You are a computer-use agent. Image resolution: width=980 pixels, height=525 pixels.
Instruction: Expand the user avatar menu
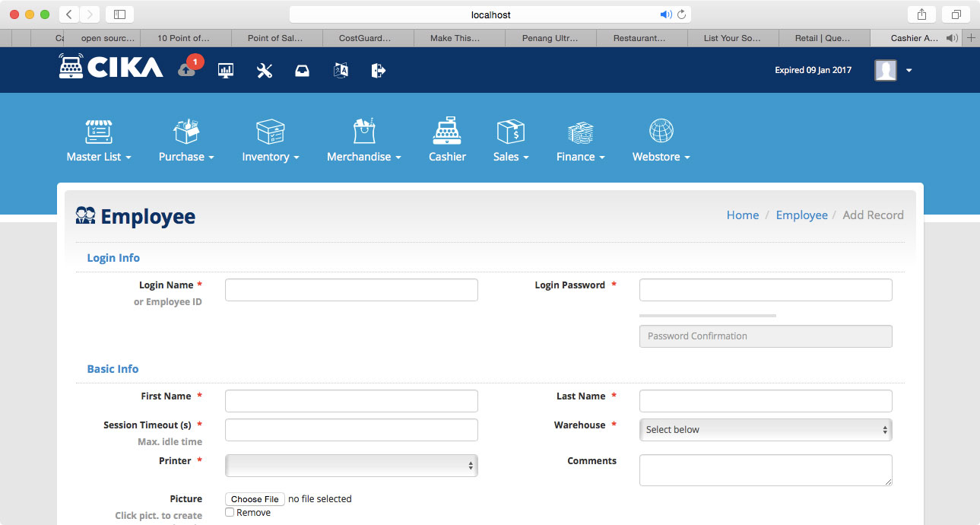893,71
